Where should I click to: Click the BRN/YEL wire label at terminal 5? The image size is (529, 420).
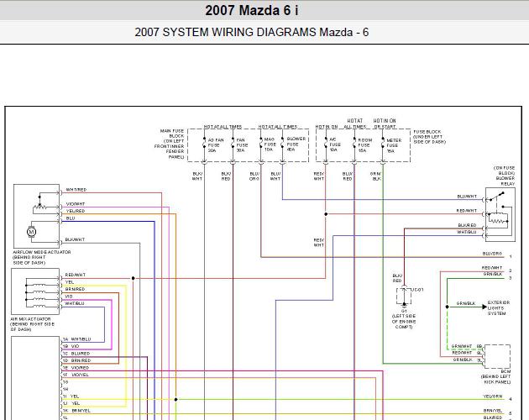[493, 411]
